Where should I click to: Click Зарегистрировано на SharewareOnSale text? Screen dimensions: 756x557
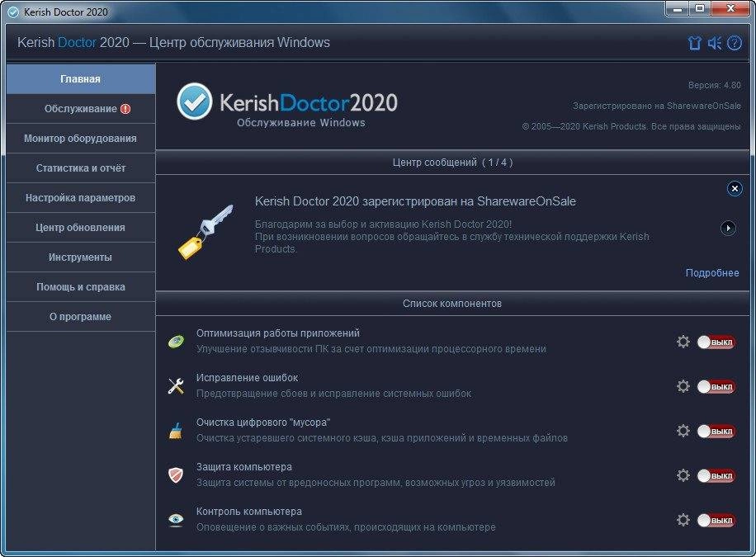tap(657, 106)
